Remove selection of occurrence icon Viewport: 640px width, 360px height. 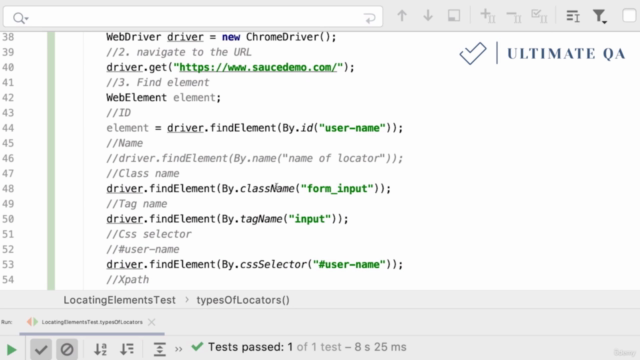(x=514, y=17)
